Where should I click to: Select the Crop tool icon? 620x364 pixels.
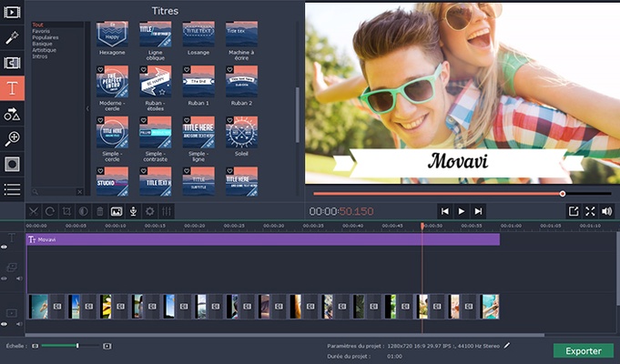[x=66, y=211]
